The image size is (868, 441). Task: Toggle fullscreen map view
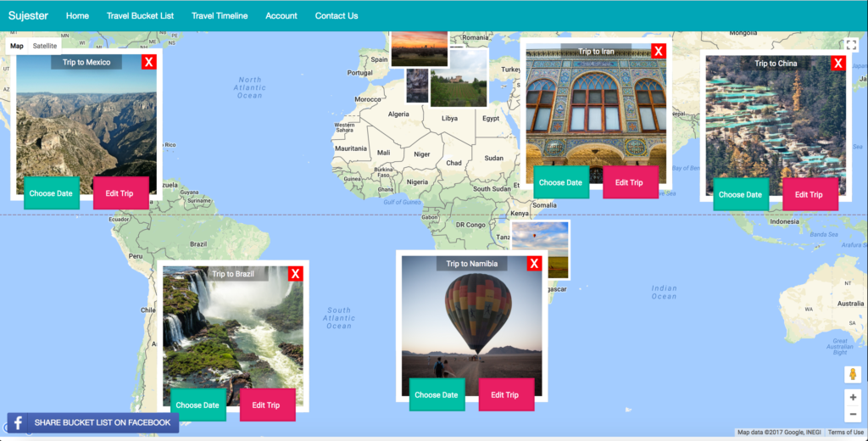pos(851,45)
